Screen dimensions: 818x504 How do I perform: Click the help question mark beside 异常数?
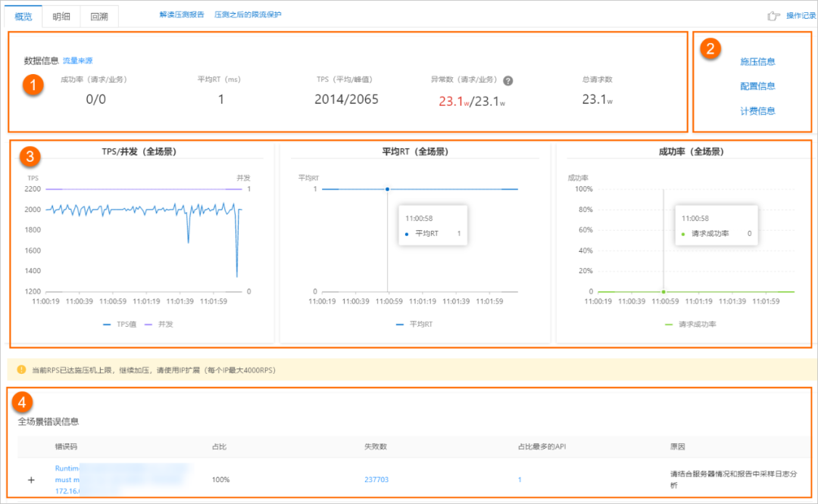tap(507, 81)
